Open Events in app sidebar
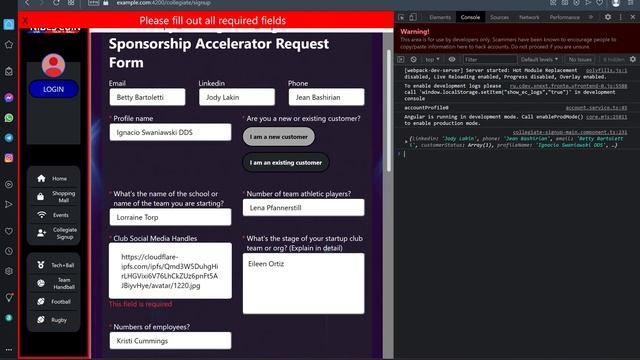Image resolution: width=640 pixels, height=360 pixels. pos(53,215)
